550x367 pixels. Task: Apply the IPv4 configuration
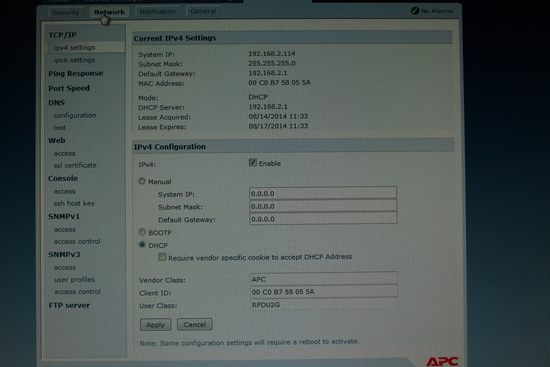pyautogui.click(x=155, y=325)
